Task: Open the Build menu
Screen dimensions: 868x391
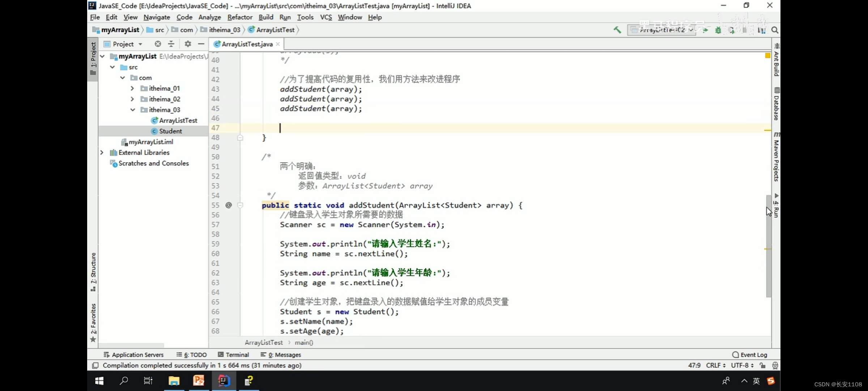Action: point(266,17)
